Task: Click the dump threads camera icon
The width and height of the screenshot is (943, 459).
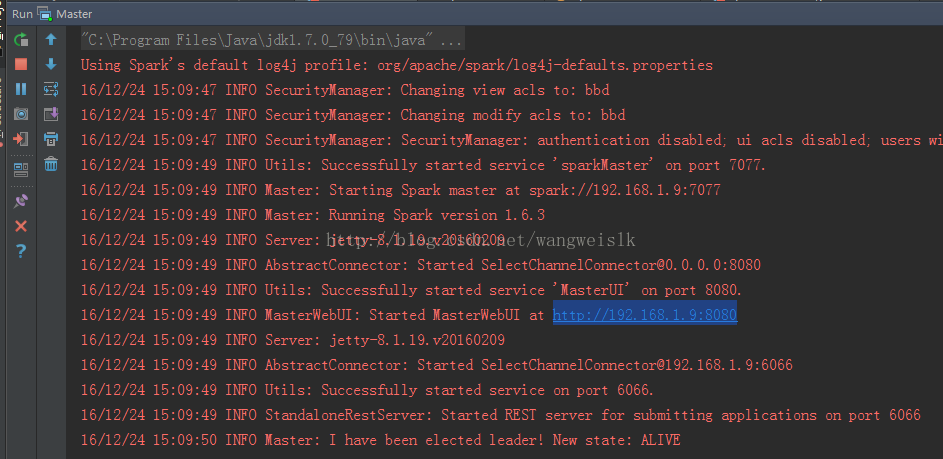Action: point(21,114)
